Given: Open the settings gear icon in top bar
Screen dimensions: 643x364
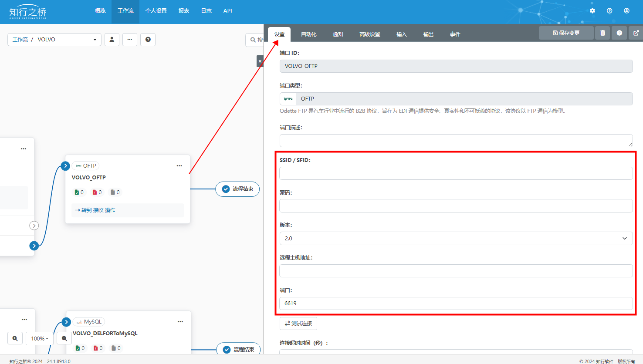Looking at the screenshot, I should (x=592, y=11).
